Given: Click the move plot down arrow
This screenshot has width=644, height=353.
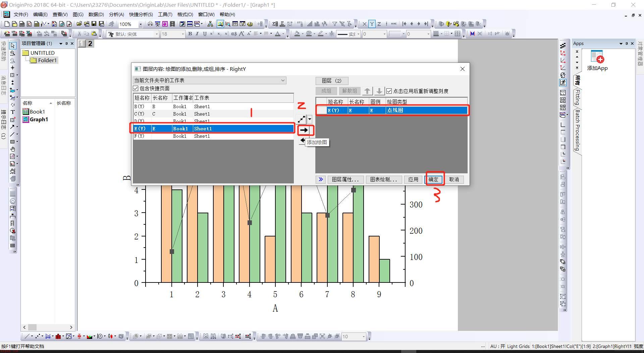Looking at the screenshot, I should click(x=379, y=91).
